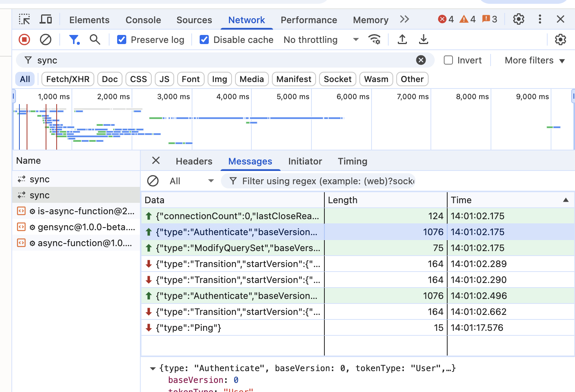The width and height of the screenshot is (575, 392).
Task: Show more DevTools tabs chevron
Action: coord(404,19)
